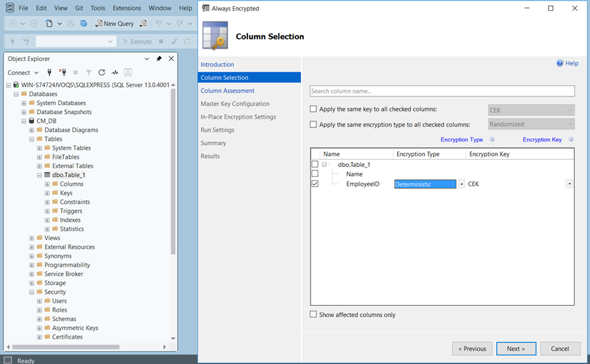Click the Disconnect plug icon with red X
The width and height of the screenshot is (590, 364).
coord(62,72)
